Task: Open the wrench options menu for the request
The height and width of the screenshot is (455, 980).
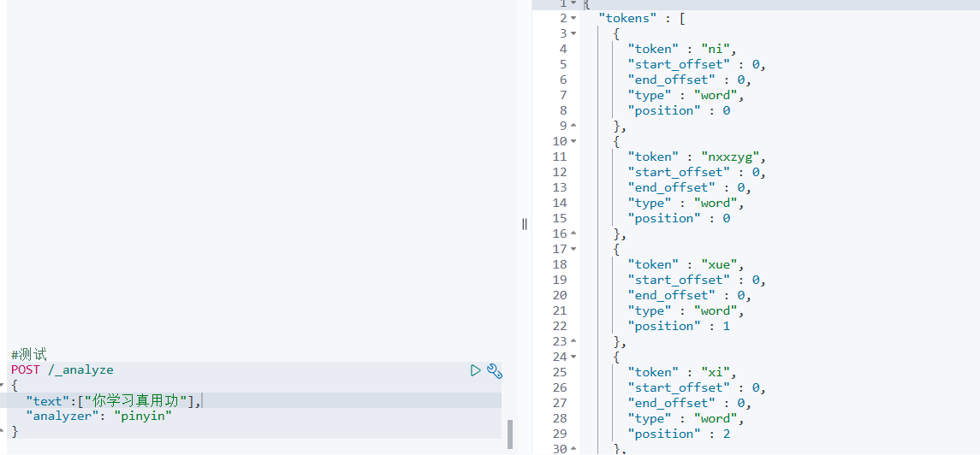Action: [x=495, y=370]
